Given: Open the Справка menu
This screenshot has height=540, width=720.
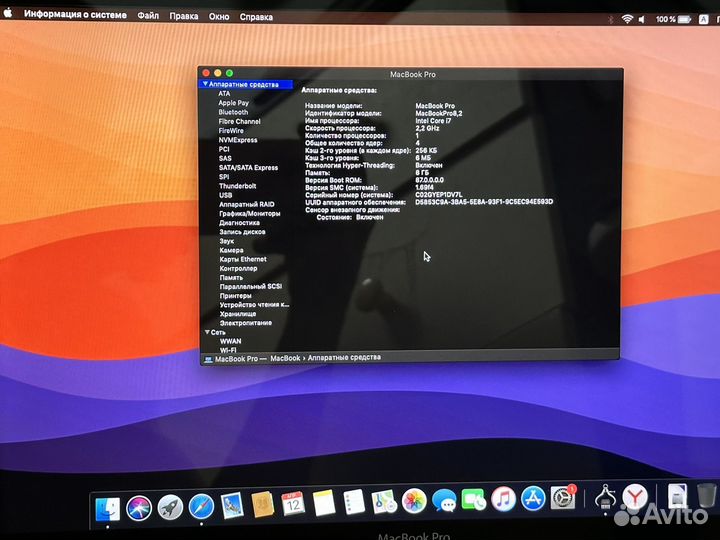Looking at the screenshot, I should tap(256, 17).
